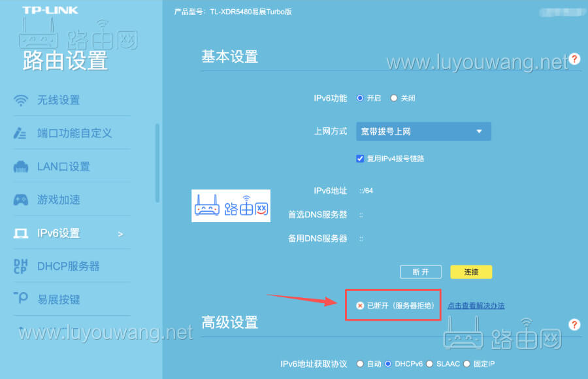588x379 pixels.
Task: Toggle 复用IPv4拨号链路 checkbox
Action: pos(360,158)
